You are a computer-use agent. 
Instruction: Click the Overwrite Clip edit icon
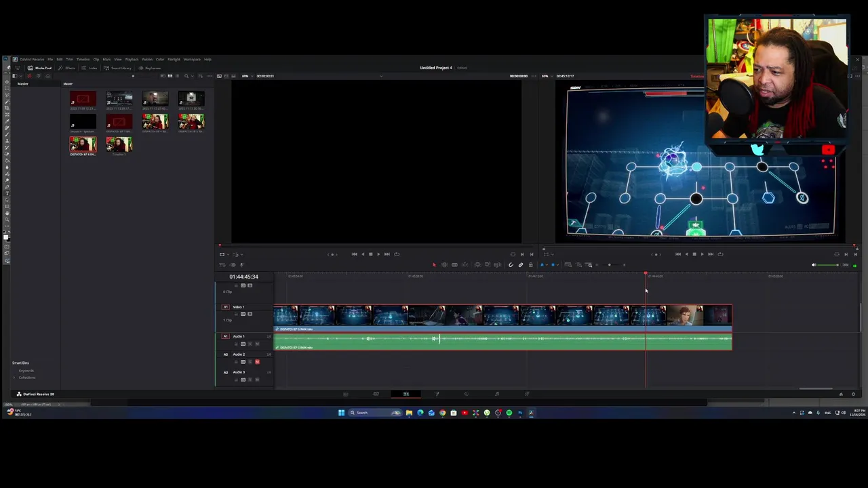488,265
